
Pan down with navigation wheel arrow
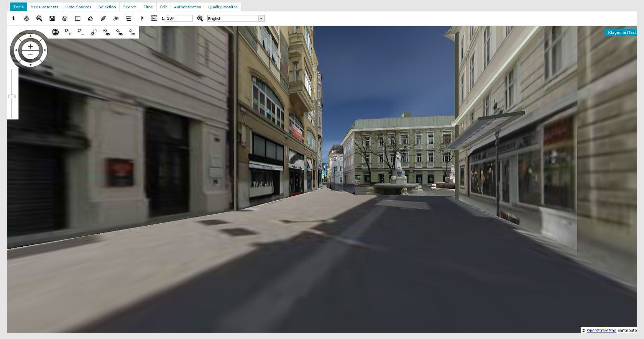click(x=30, y=65)
